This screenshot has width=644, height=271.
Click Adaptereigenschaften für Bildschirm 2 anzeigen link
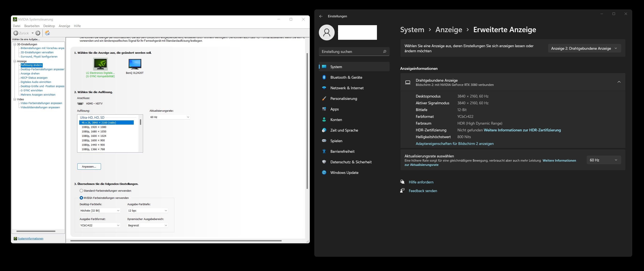[455, 143]
